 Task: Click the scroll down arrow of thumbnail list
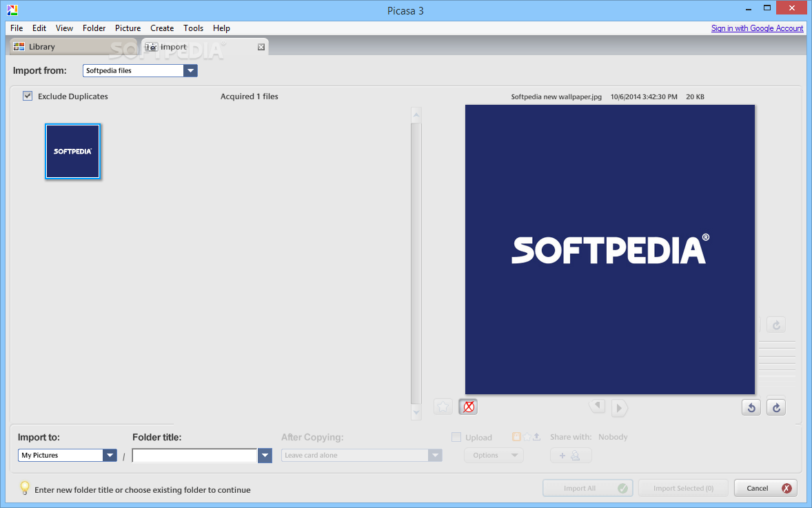(x=416, y=412)
